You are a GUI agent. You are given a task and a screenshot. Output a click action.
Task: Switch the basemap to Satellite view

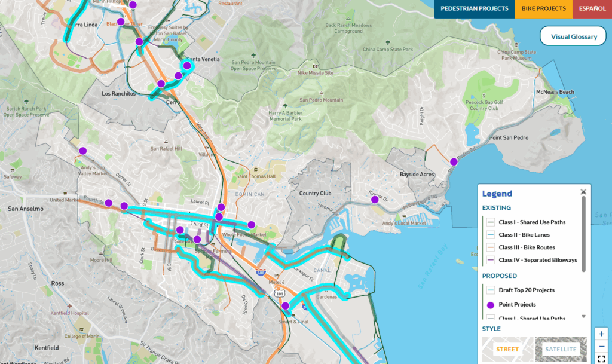point(561,349)
